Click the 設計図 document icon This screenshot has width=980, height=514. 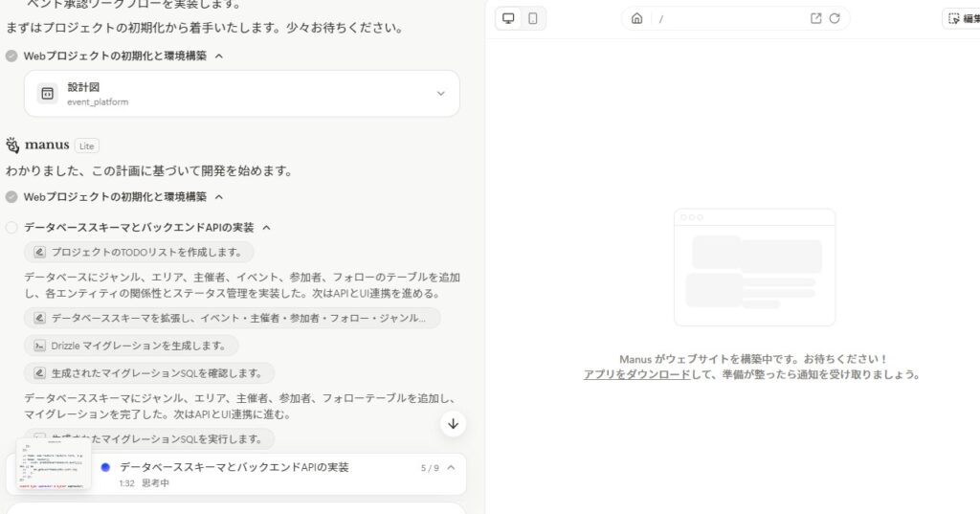tap(47, 94)
